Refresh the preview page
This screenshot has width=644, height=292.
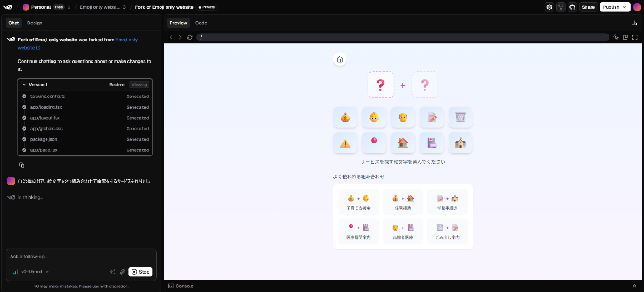[x=190, y=37]
